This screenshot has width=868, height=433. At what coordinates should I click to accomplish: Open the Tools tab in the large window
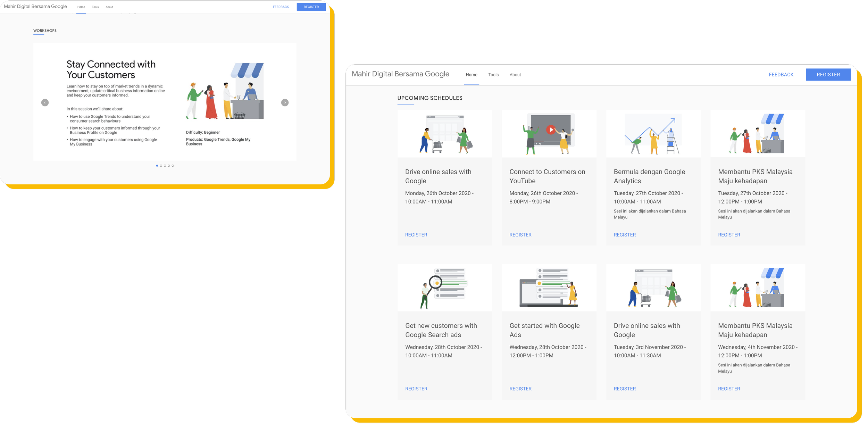tap(493, 75)
